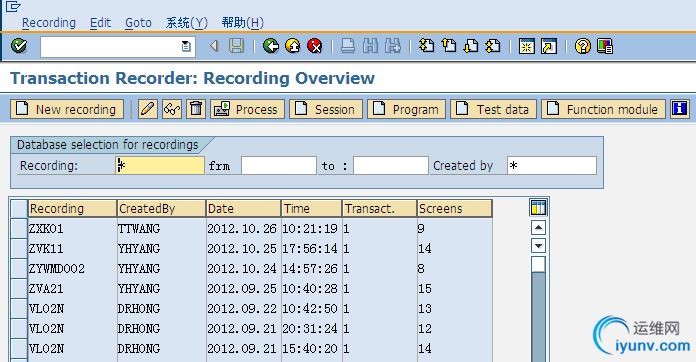Open the Customize local layout icon
Image resolution: width=696 pixels, height=362 pixels.
coord(605,46)
